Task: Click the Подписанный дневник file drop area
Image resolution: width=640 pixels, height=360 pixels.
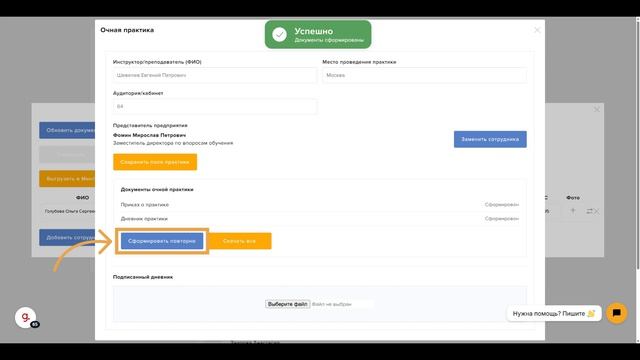Action: click(x=320, y=304)
